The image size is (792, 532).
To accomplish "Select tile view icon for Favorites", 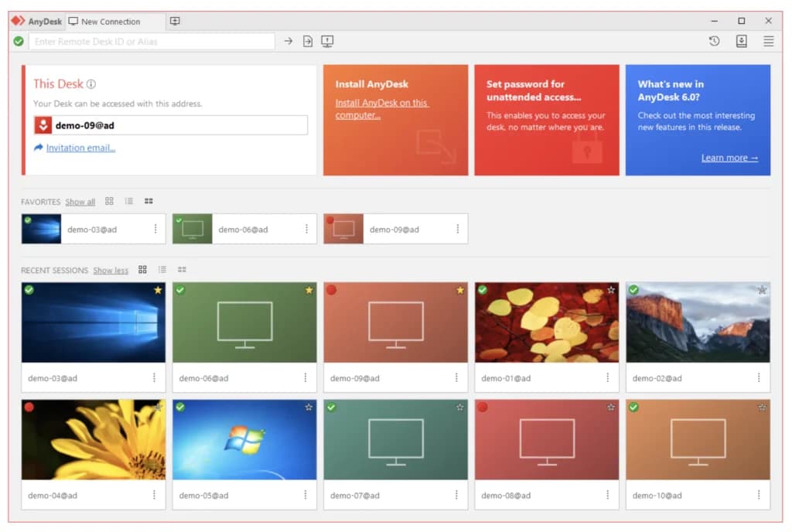I will point(109,201).
